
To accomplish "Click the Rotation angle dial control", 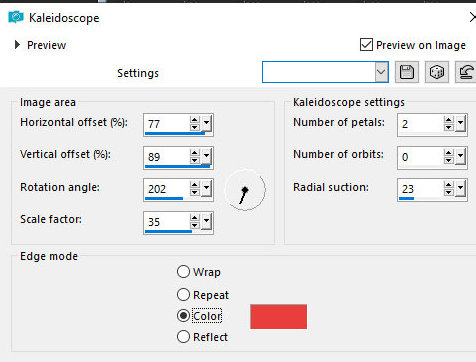I will pyautogui.click(x=245, y=190).
